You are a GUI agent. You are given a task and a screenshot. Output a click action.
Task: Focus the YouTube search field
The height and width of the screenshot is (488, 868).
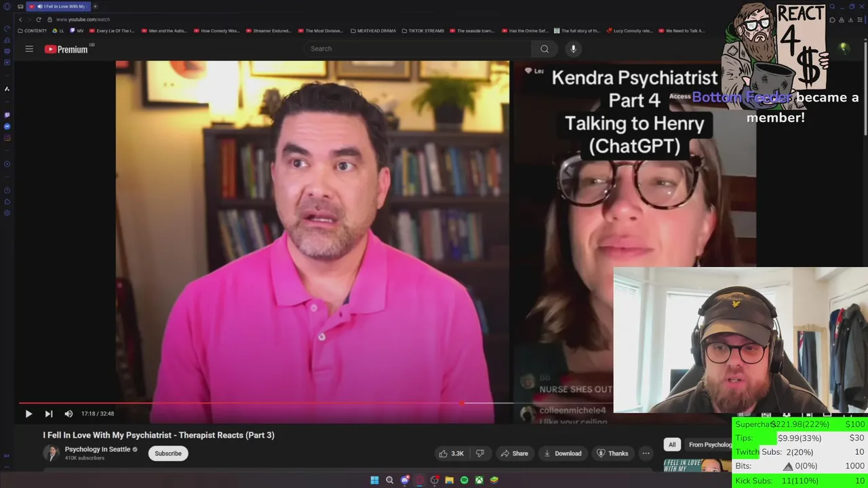click(417, 49)
